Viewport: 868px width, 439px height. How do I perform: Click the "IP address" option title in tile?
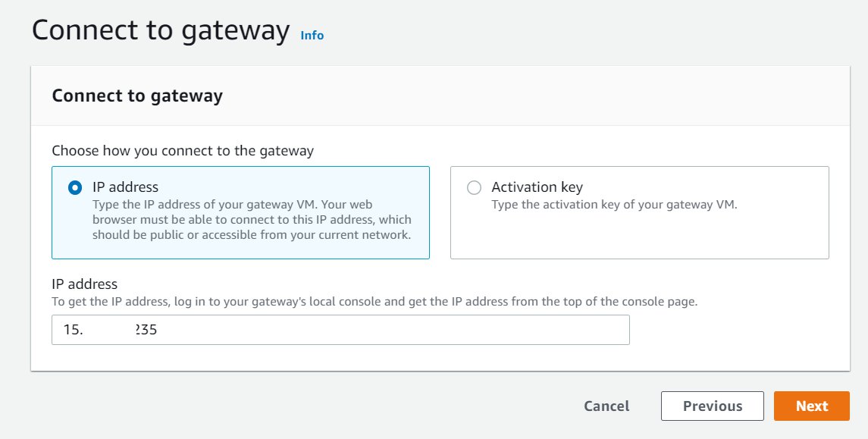126,187
